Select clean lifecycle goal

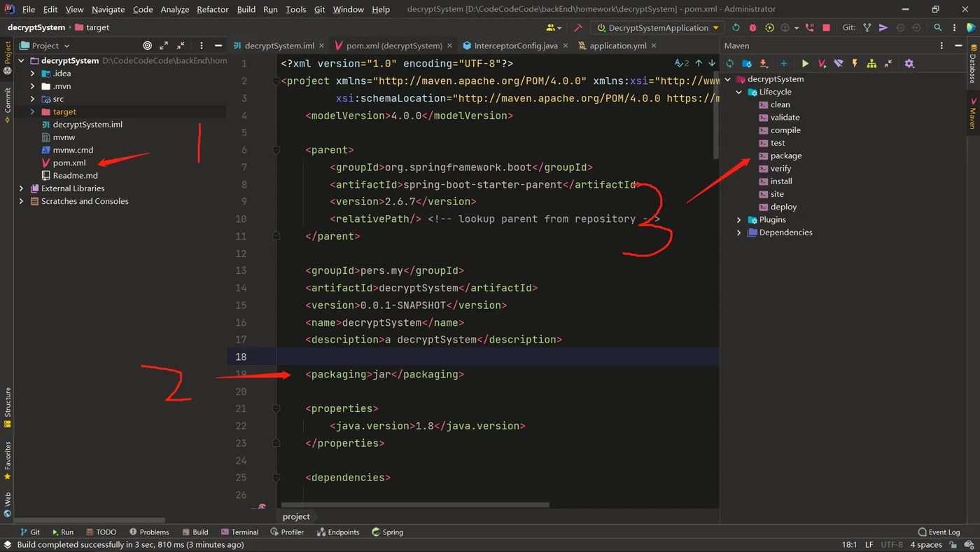pyautogui.click(x=780, y=104)
